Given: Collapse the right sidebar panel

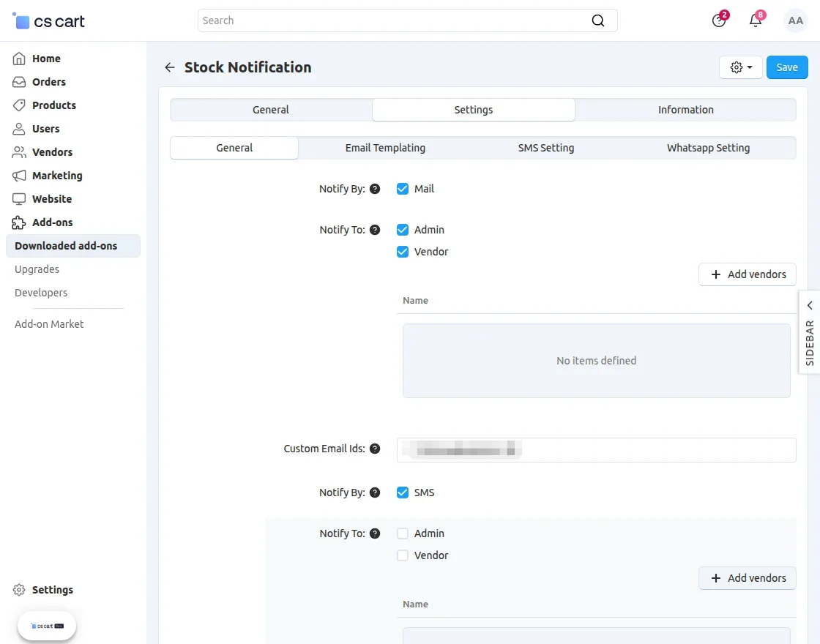Looking at the screenshot, I should (809, 305).
